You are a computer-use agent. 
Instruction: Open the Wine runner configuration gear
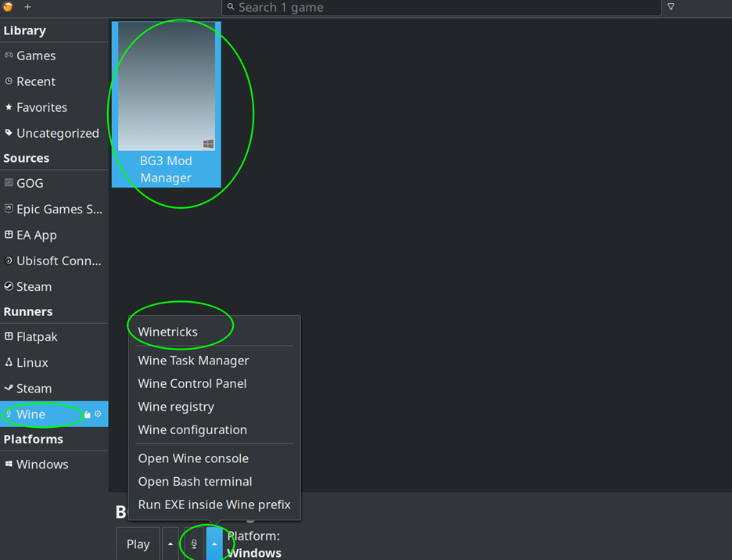click(x=98, y=414)
